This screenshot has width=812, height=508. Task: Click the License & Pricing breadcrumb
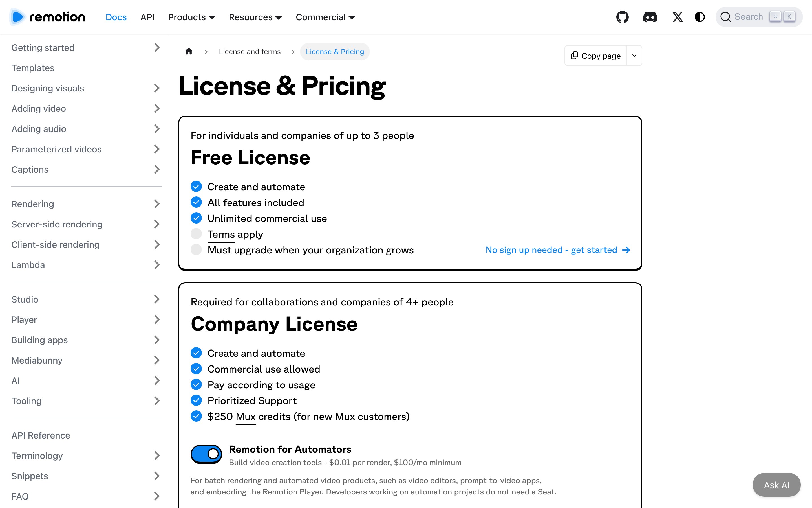pos(335,52)
